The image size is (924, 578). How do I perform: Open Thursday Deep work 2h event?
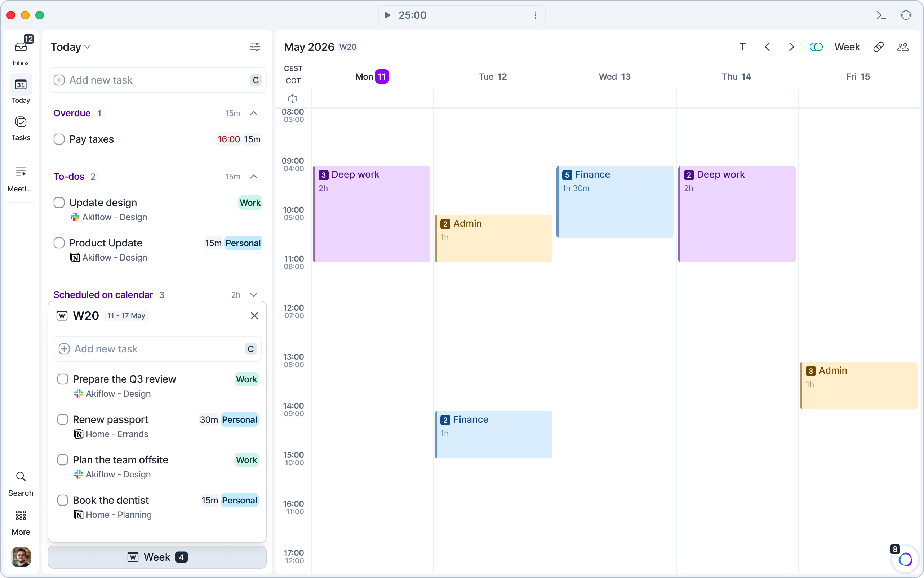coord(737,214)
